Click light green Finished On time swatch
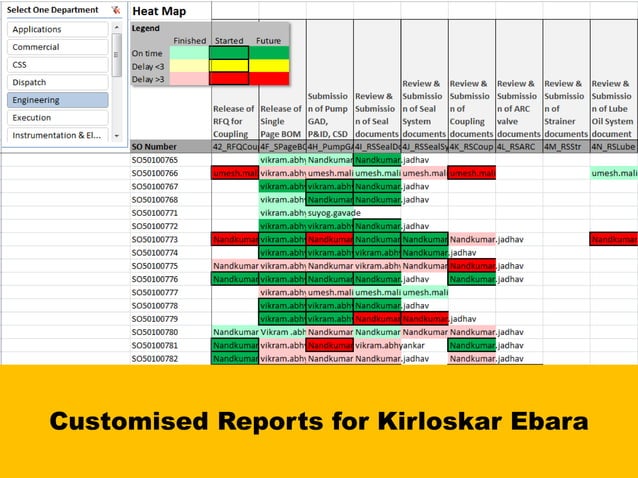The height and width of the screenshot is (478, 638). tap(189, 53)
